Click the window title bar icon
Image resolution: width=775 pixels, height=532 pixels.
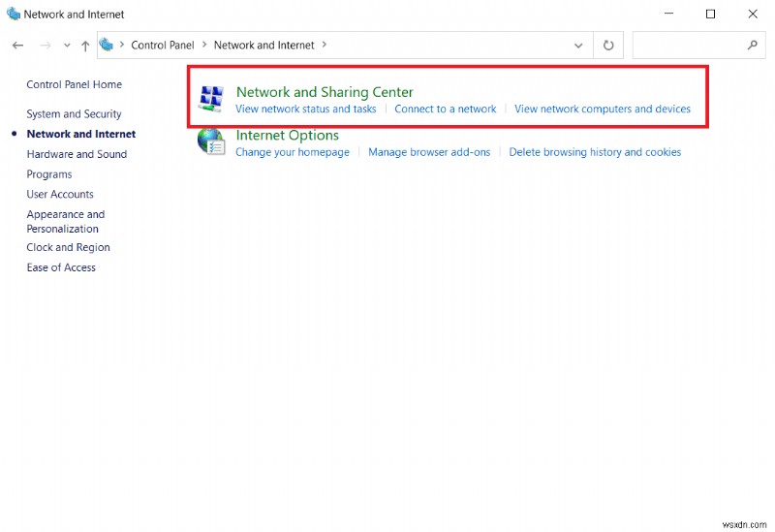tap(14, 14)
